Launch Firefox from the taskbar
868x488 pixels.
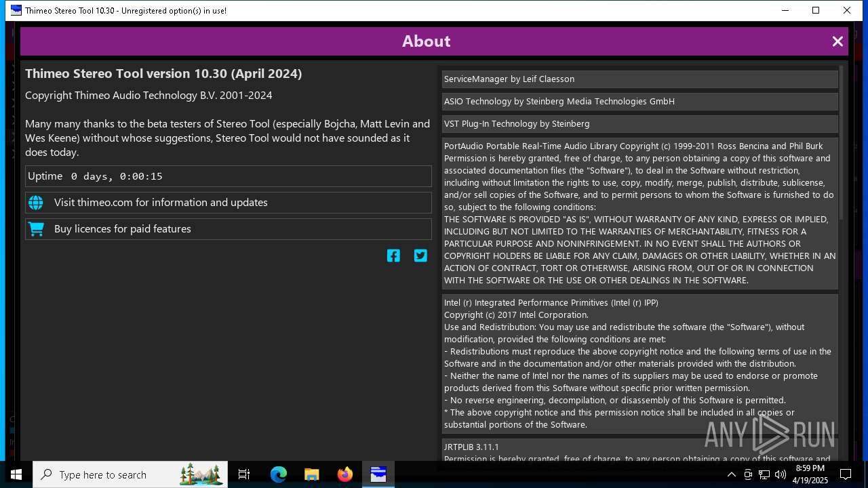pyautogui.click(x=345, y=474)
